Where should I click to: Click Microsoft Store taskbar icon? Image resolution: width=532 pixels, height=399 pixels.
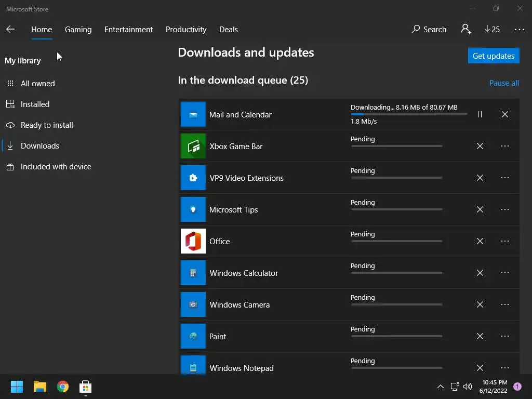point(86,387)
